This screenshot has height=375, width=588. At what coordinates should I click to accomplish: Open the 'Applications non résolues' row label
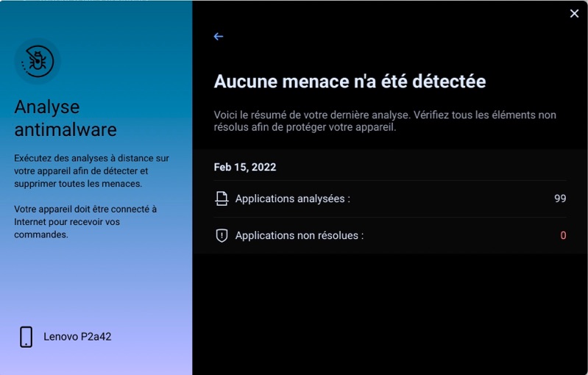(x=299, y=236)
